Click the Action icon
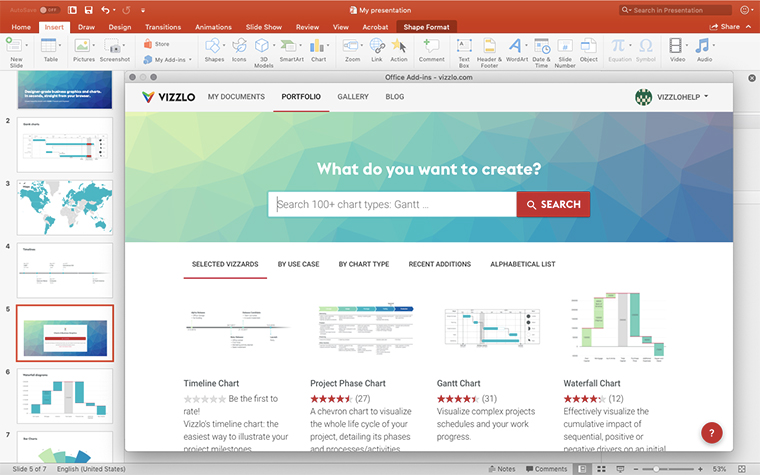This screenshot has height=475, width=760. [x=399, y=46]
